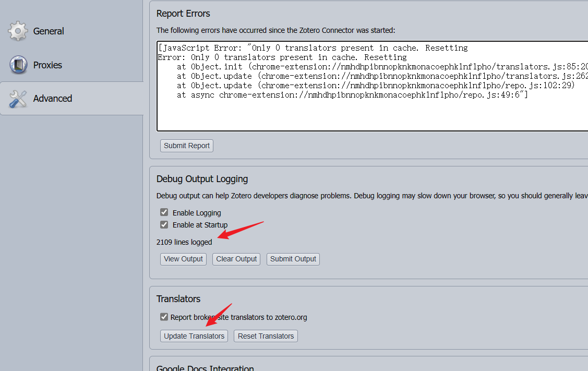Click the General gear icon

click(18, 31)
